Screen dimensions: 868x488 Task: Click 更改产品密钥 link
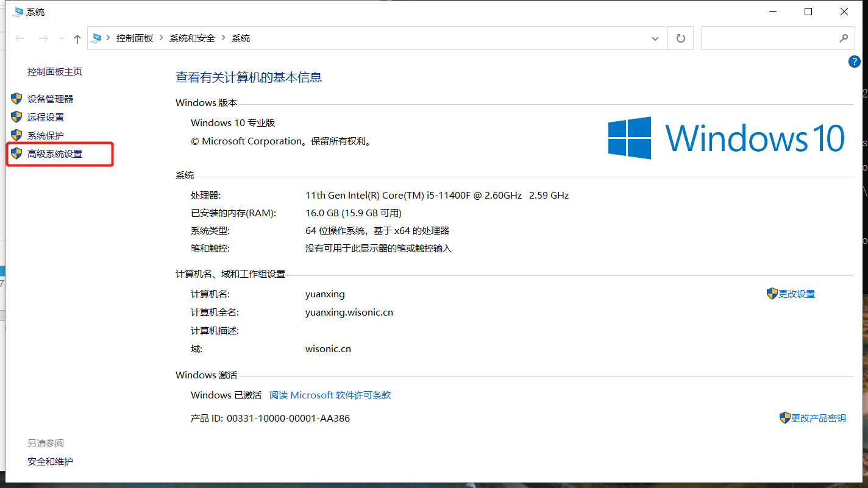pyautogui.click(x=819, y=418)
